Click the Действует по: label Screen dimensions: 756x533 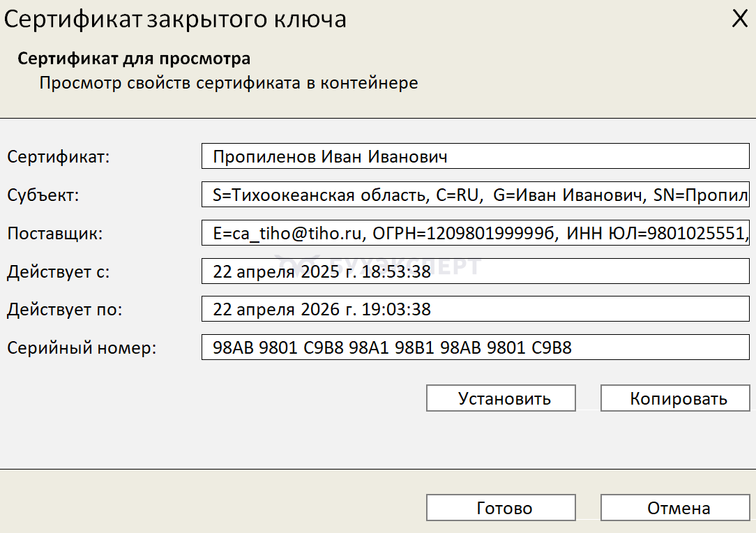click(64, 309)
